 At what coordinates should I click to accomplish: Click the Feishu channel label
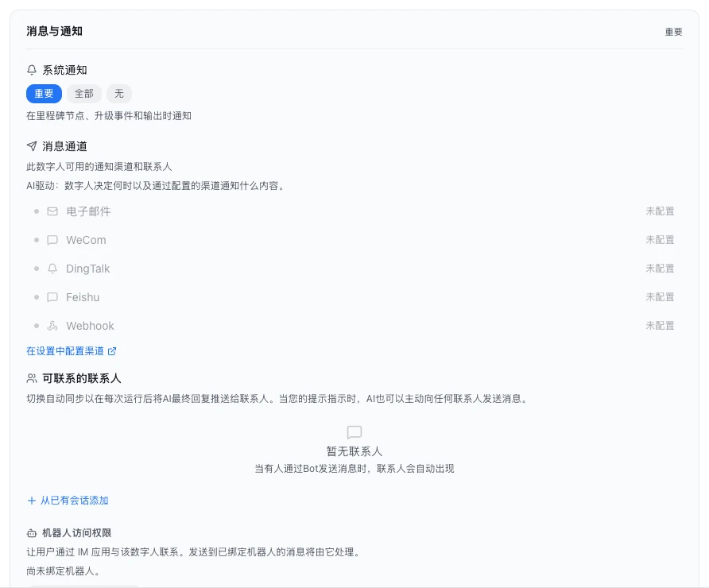[83, 297]
